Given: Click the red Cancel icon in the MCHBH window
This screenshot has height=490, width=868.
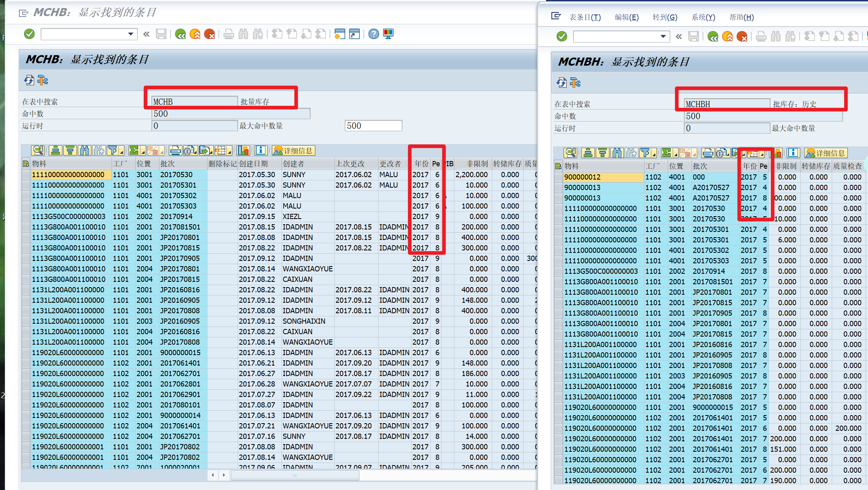Looking at the screenshot, I should click(742, 37).
